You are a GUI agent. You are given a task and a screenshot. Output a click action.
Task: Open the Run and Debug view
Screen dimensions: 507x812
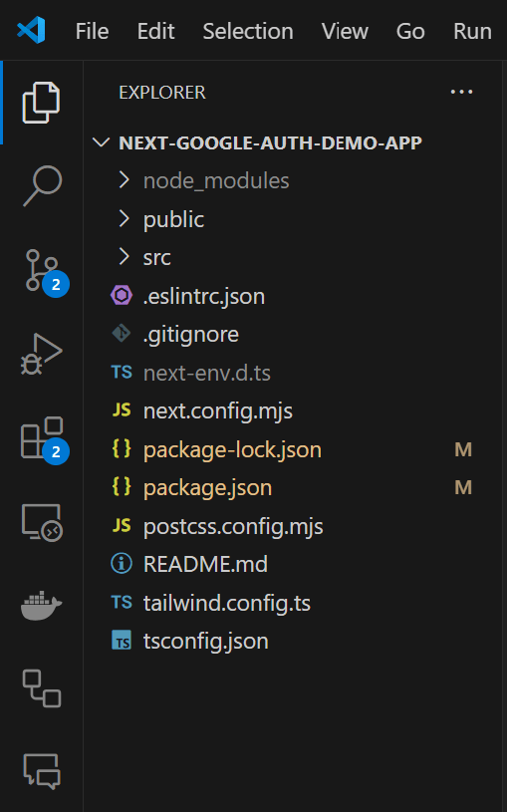42,355
